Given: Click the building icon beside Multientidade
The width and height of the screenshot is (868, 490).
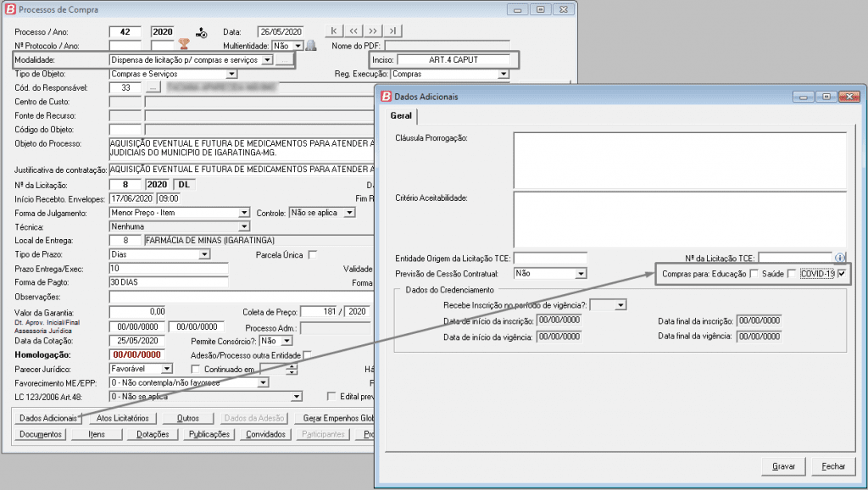Looking at the screenshot, I should (x=310, y=46).
